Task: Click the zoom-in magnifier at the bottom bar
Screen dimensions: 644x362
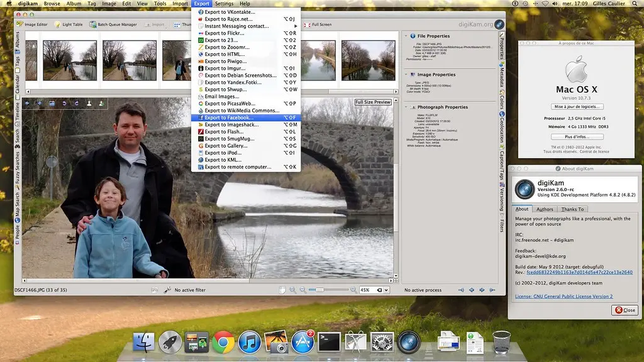Action: click(x=354, y=290)
